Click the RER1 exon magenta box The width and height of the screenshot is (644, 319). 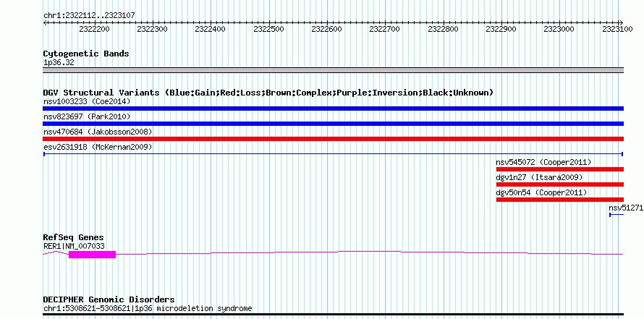click(92, 255)
